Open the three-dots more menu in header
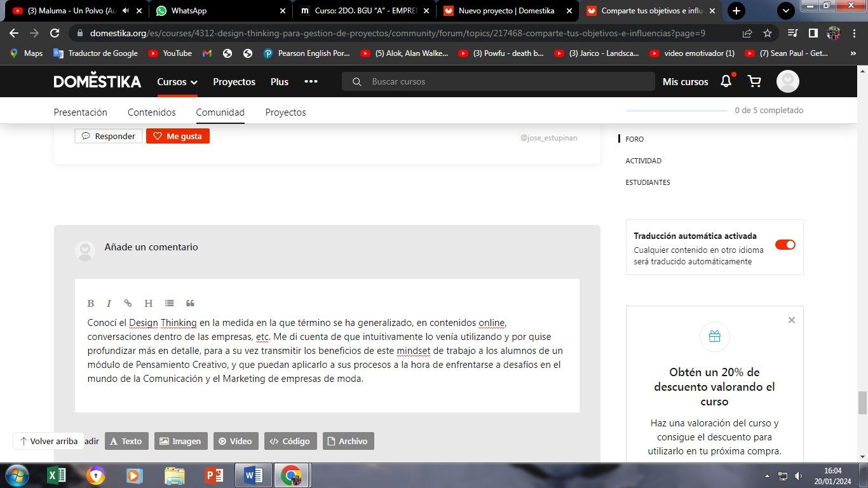The width and height of the screenshot is (868, 488). (311, 81)
